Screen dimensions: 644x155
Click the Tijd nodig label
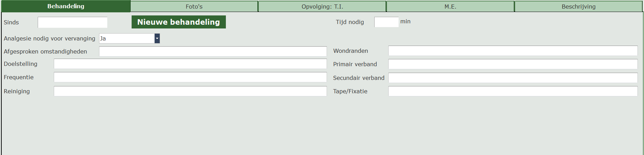(x=350, y=22)
